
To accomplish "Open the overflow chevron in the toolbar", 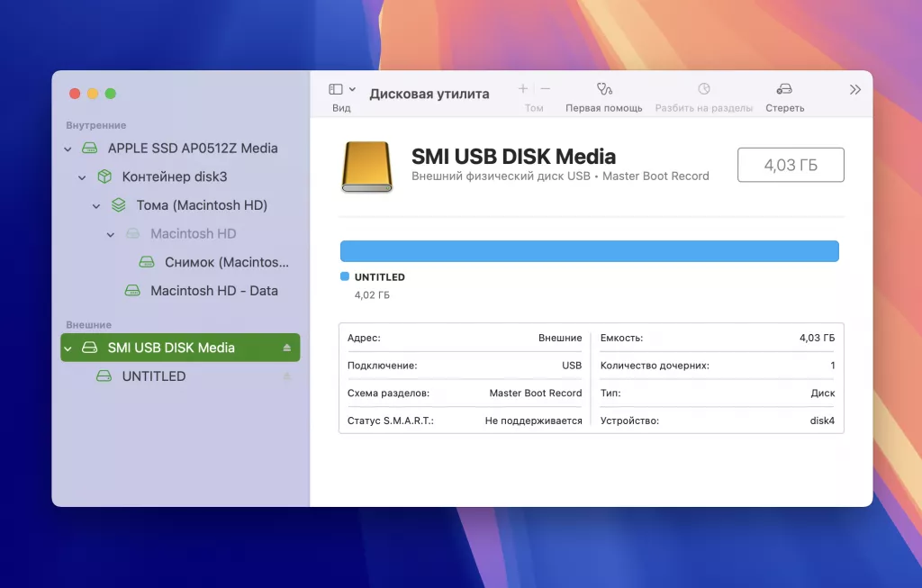I will (854, 90).
